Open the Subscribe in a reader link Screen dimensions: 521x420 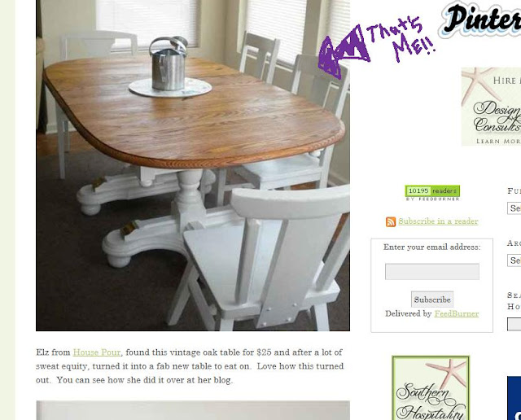point(438,221)
